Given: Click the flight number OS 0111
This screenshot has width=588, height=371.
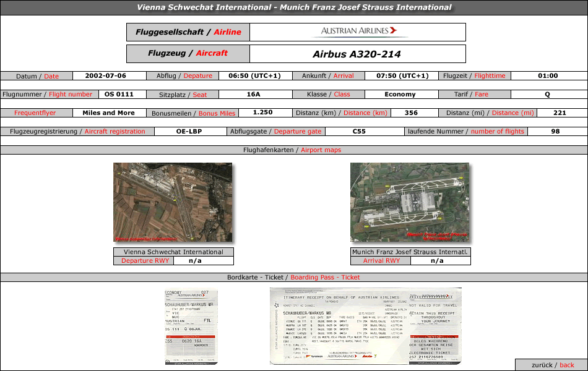Looking at the screenshot, I should click(x=119, y=94).
